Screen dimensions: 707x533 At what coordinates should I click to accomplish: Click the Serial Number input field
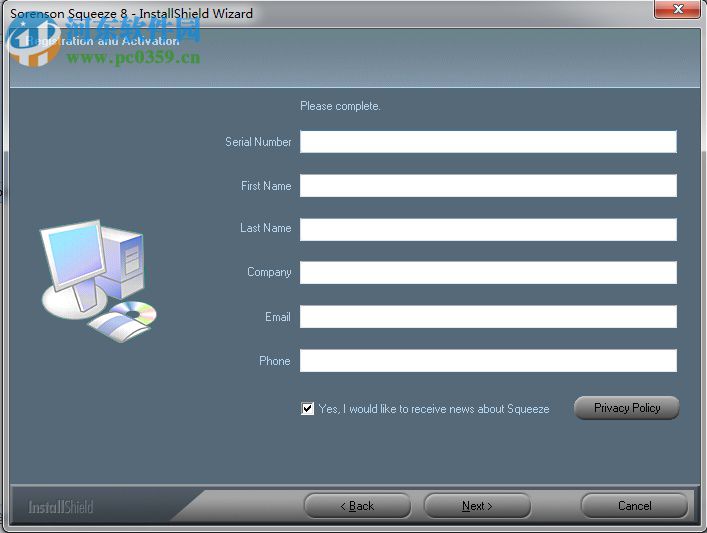[488, 142]
